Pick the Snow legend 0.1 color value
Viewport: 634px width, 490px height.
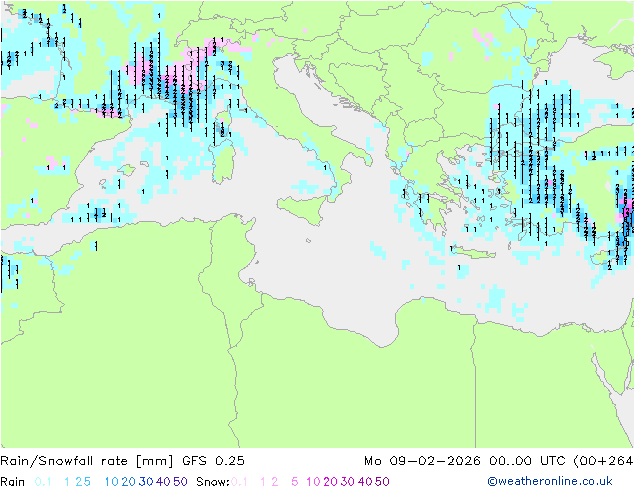[239, 482]
